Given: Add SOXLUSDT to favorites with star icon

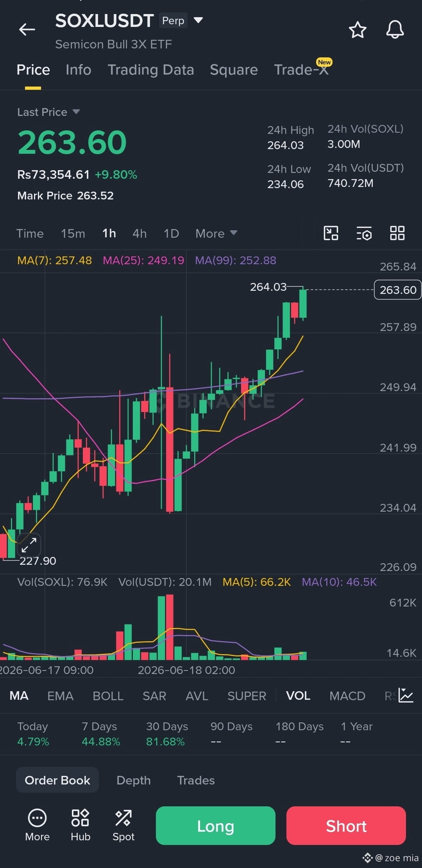Looking at the screenshot, I should pos(358,30).
